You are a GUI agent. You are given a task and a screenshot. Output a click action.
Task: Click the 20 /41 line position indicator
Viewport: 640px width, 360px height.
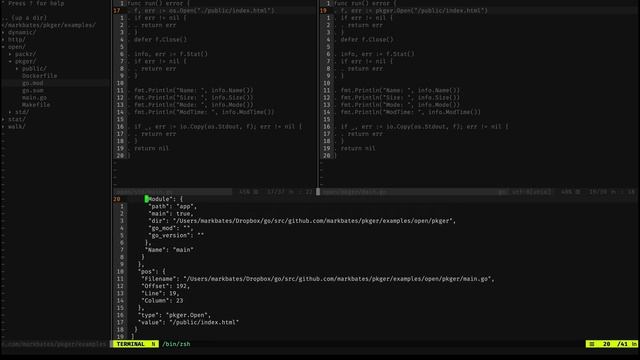615,344
